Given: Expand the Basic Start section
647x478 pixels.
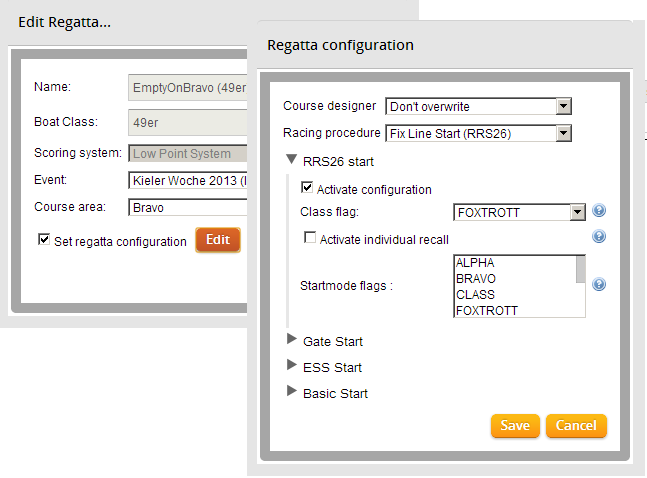Looking at the screenshot, I should click(x=292, y=393).
